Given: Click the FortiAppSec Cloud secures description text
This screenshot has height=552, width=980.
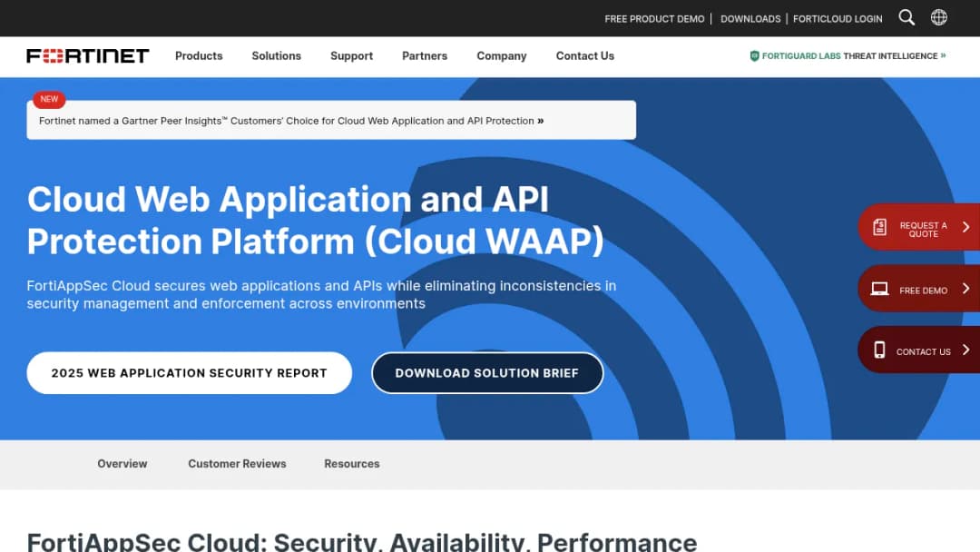Looking at the screenshot, I should (321, 294).
